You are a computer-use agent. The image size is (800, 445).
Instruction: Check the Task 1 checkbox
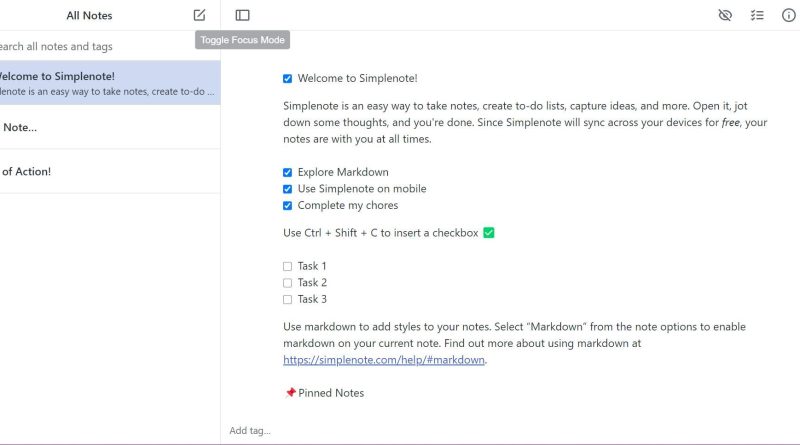pyautogui.click(x=288, y=266)
